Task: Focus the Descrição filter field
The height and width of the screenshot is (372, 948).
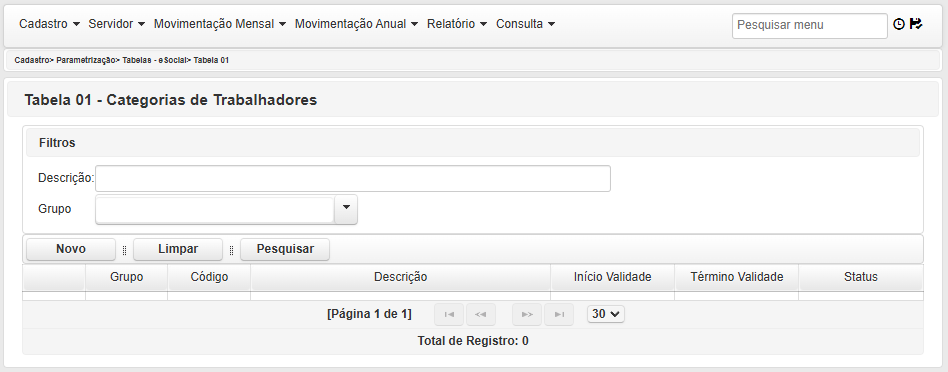Action: [x=353, y=178]
